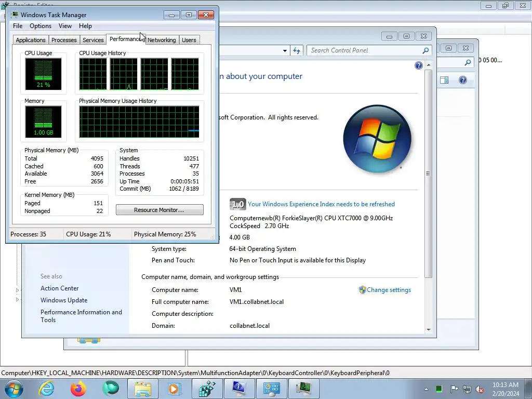The image size is (532, 399).
Task: Click the Processes: 35 status bar entry
Action: 28,234
